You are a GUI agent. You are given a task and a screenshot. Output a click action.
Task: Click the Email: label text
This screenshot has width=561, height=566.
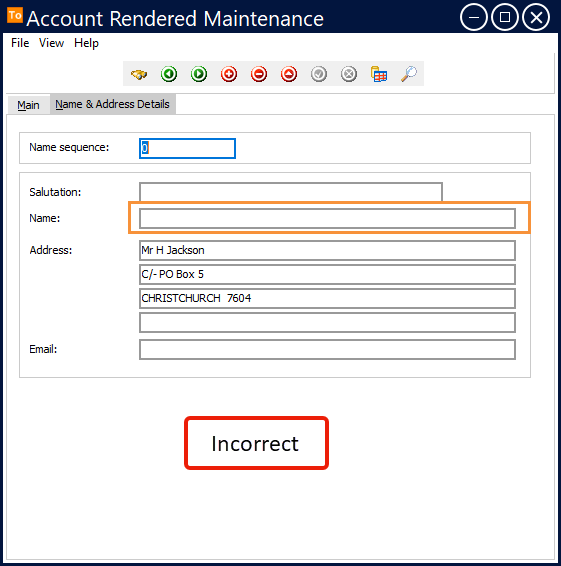coord(43,349)
